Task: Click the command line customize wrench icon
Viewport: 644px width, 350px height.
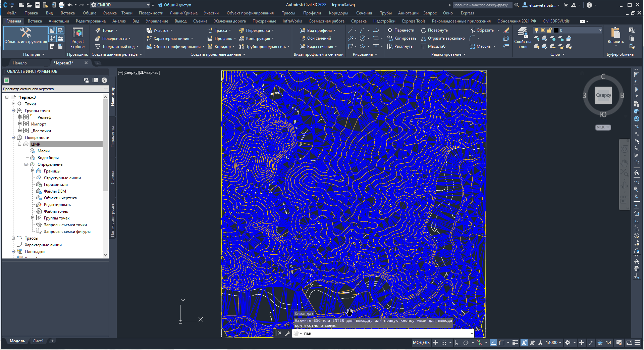Action: 287,333
